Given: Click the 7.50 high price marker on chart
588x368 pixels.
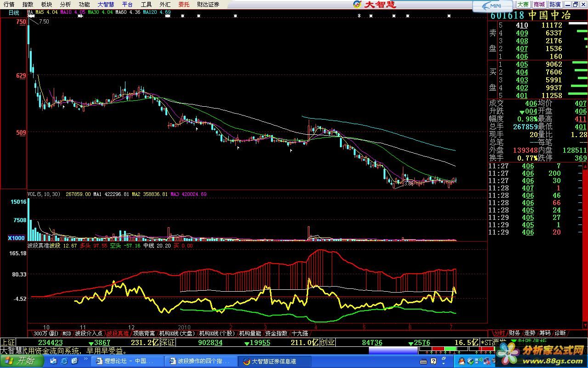Looking at the screenshot, I should (x=44, y=22).
